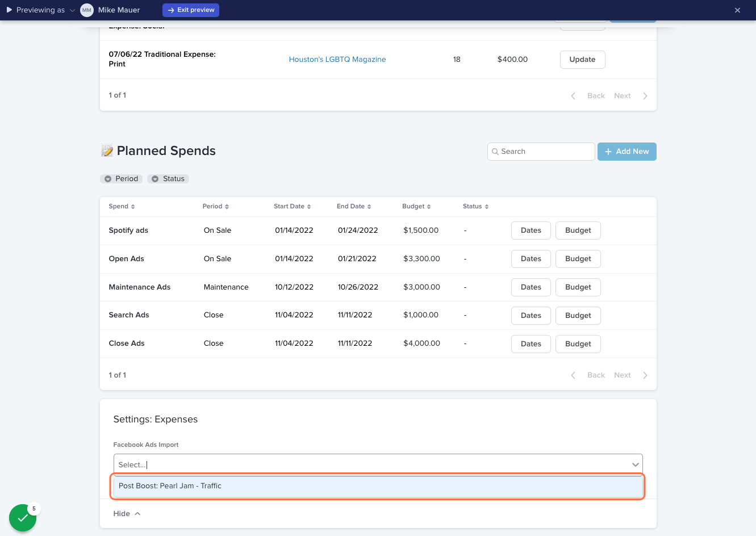Click the $4,000.00 budget cell
This screenshot has width=756, height=536.
[422, 344]
